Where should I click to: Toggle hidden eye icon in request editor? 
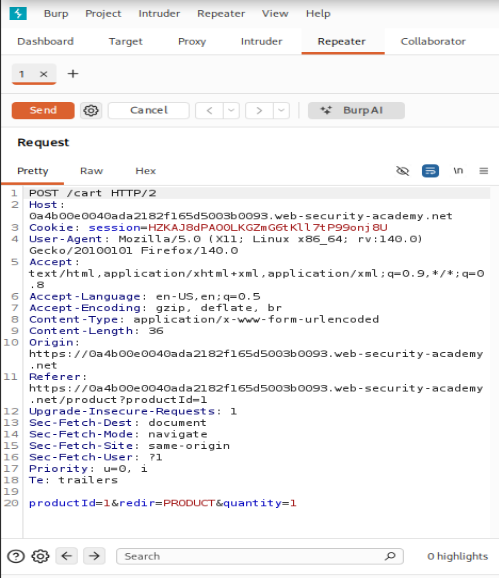[402, 171]
